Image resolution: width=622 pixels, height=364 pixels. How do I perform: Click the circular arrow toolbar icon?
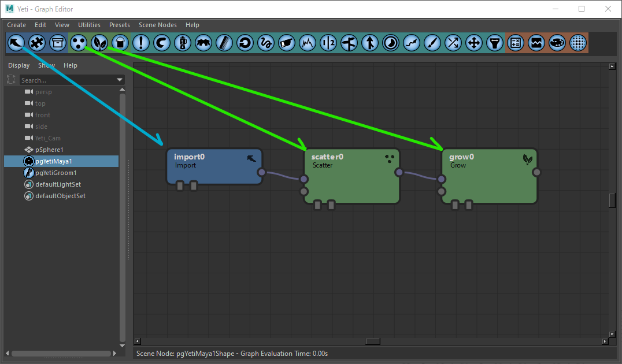(245, 43)
